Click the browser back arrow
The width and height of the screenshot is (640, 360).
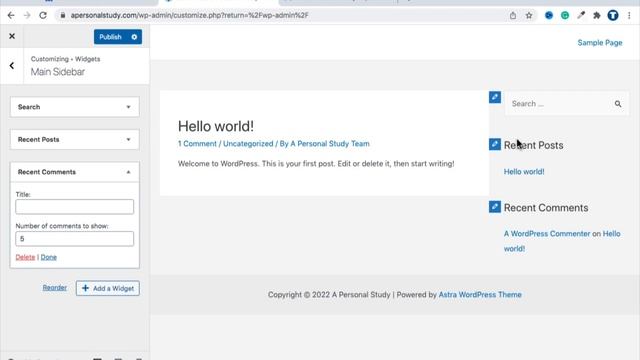tap(11, 16)
